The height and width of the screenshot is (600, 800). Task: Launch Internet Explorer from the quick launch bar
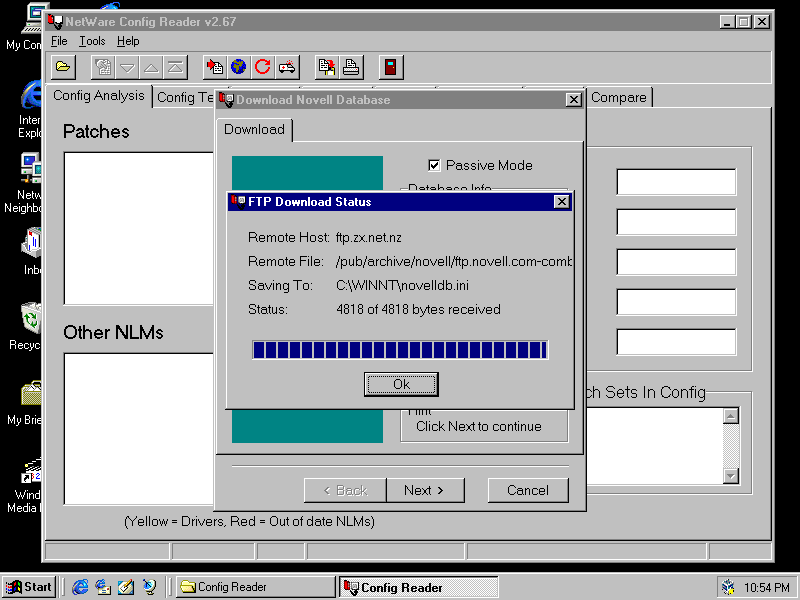(80, 587)
